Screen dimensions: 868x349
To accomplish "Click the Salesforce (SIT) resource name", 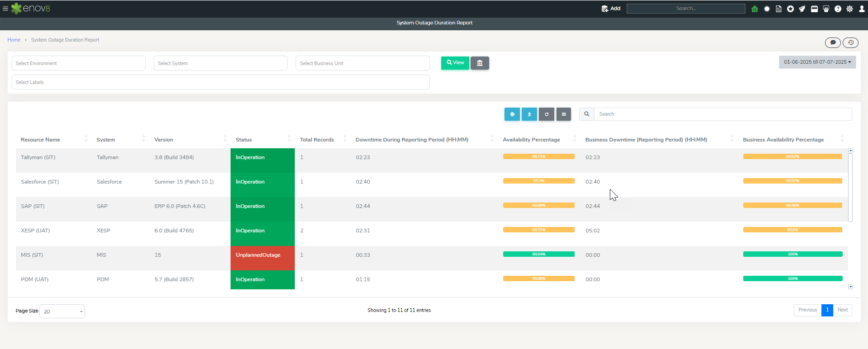I will point(40,182).
